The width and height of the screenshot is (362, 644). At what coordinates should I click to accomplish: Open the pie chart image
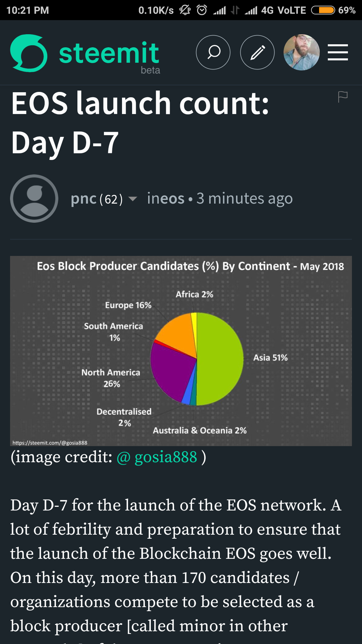pyautogui.click(x=181, y=351)
